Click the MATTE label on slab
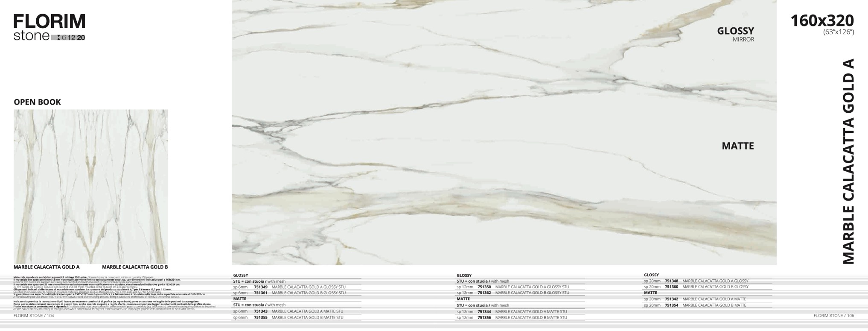This screenshot has height=331, width=868. pyautogui.click(x=737, y=146)
